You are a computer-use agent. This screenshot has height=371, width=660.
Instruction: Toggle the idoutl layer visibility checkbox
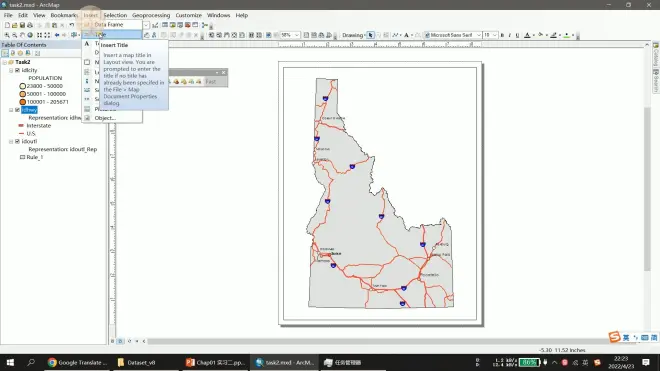17,141
